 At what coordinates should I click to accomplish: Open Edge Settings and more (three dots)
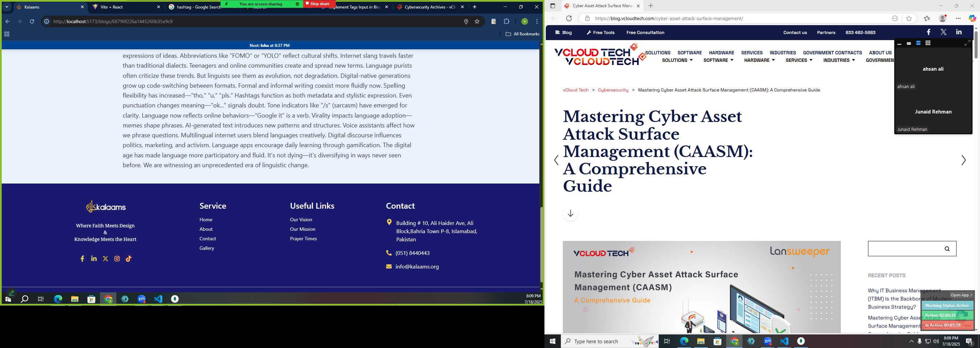pyautogui.click(x=958, y=18)
